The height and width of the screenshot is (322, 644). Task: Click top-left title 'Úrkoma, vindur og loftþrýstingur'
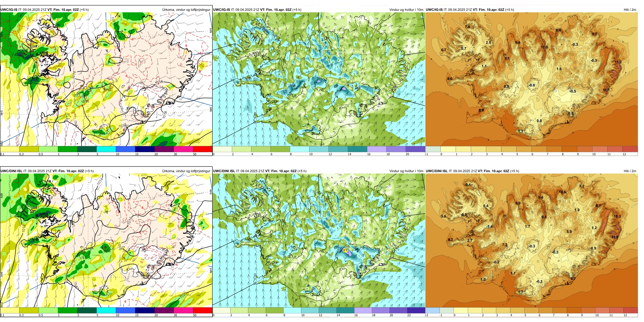click(x=186, y=10)
